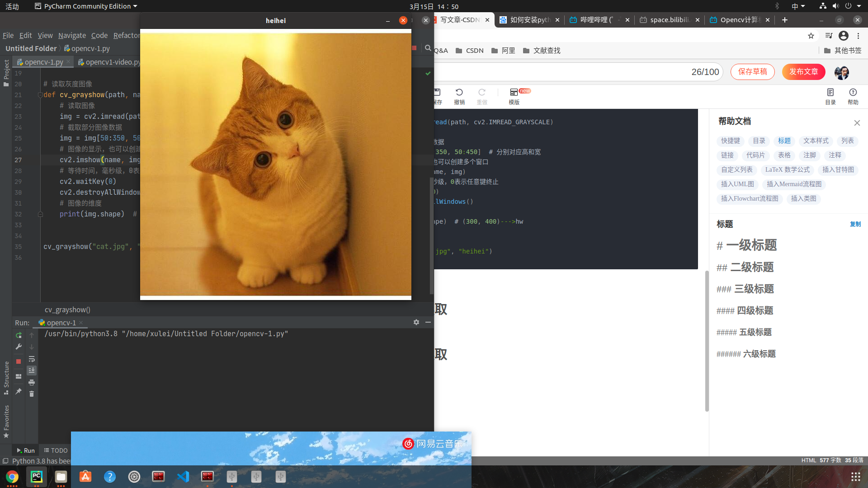Image resolution: width=868 pixels, height=488 pixels.
Task: Open new Chrome tab with plus icon
Action: tap(785, 20)
